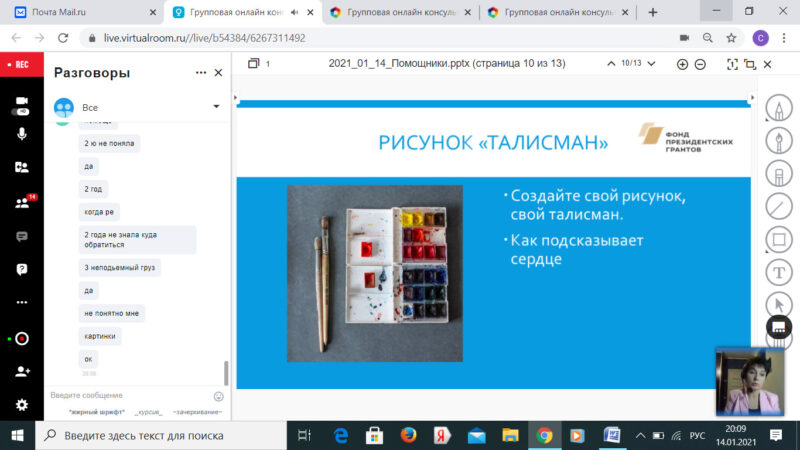Switch to the second Групповая онлайн консультация tab
Image resolution: width=800 pixels, height=450 pixels.
[x=401, y=12]
